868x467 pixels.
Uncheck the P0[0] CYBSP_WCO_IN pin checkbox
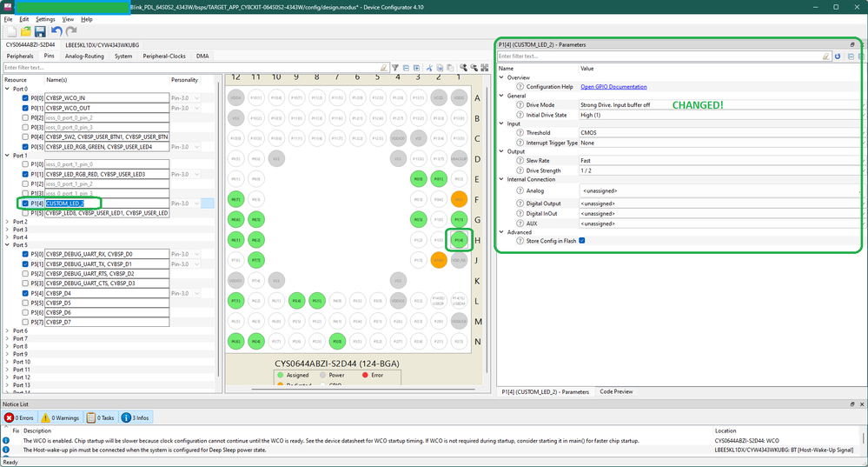coord(25,98)
